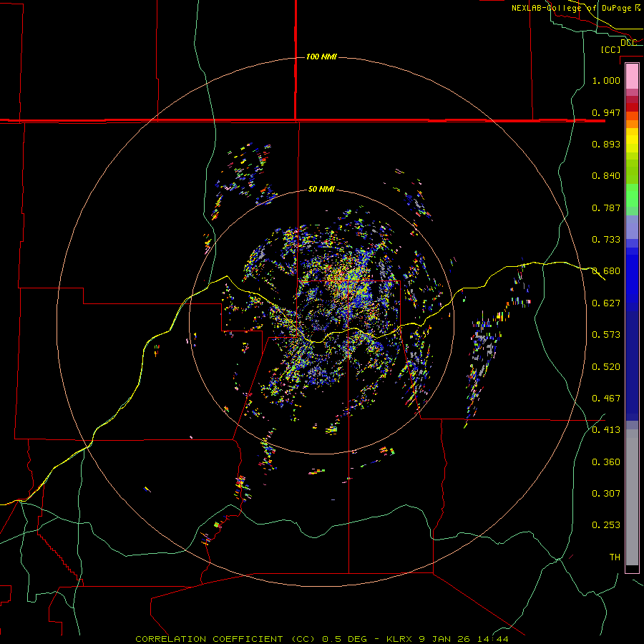Image resolution: width=644 pixels, height=644 pixels.
Task: Click the 100 NMI range ring label
Action: coord(321,57)
